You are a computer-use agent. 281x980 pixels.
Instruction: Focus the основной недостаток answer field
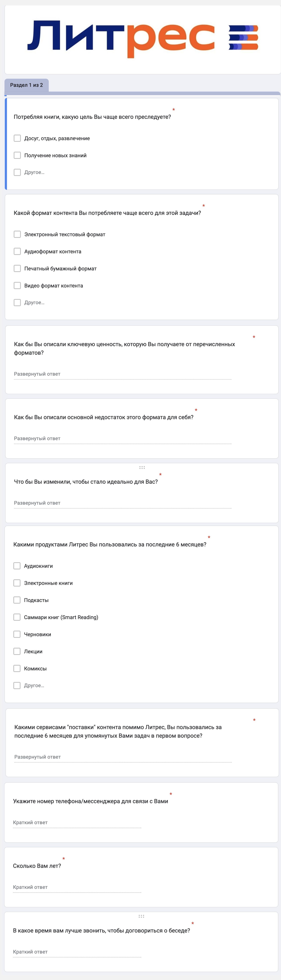point(122,439)
